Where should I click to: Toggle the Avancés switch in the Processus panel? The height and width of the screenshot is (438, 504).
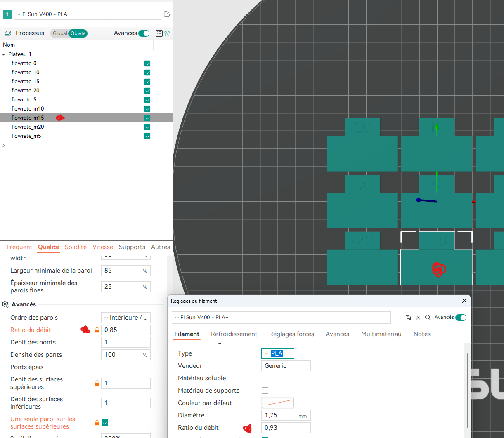[x=144, y=33]
